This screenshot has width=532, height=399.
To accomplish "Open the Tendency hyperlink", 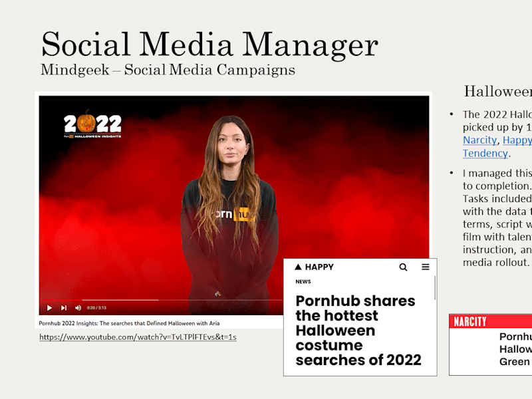I will click(485, 154).
